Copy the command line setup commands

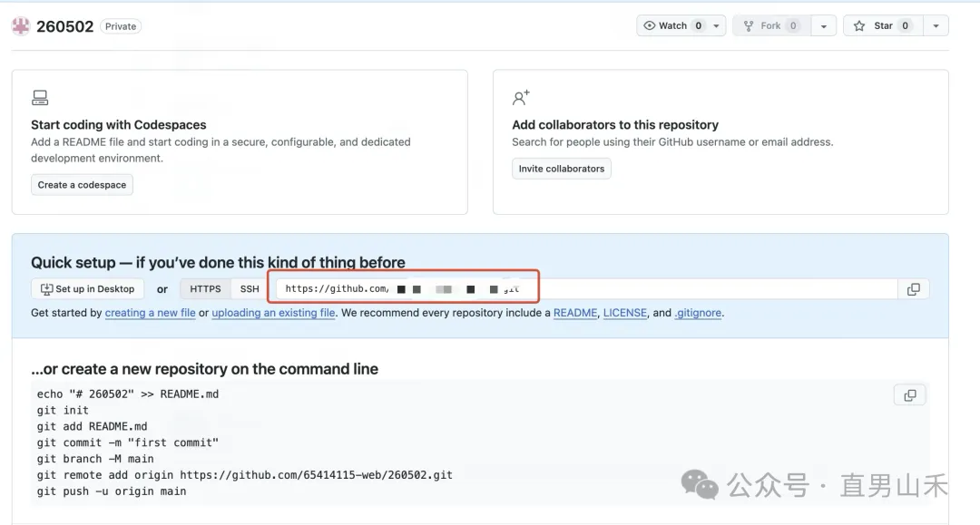[x=910, y=395]
